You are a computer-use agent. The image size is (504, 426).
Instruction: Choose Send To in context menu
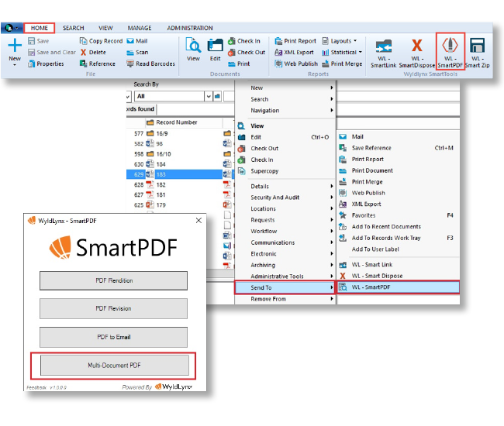click(x=285, y=287)
